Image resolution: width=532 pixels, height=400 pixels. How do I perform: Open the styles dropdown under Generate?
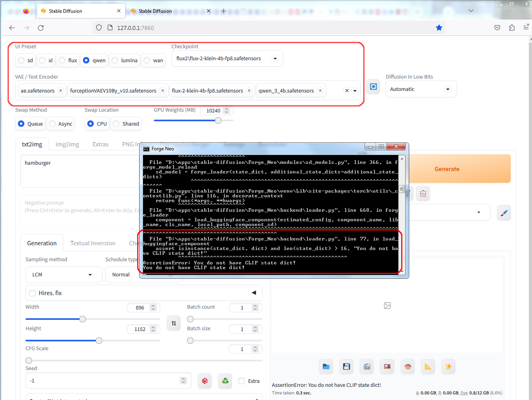pyautogui.click(x=479, y=212)
